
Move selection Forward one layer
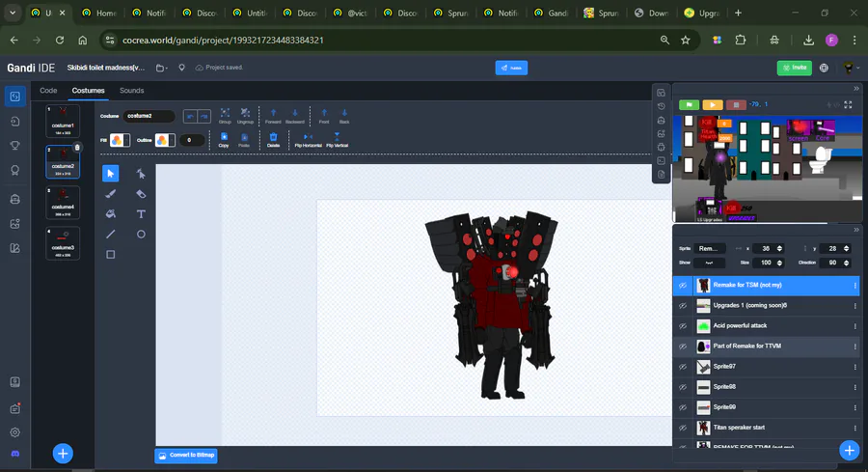[273, 116]
